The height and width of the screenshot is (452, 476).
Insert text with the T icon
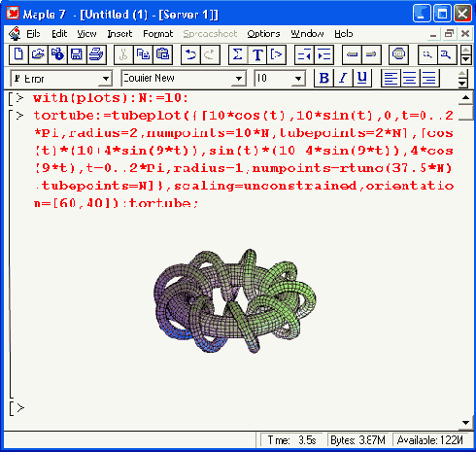point(257,54)
